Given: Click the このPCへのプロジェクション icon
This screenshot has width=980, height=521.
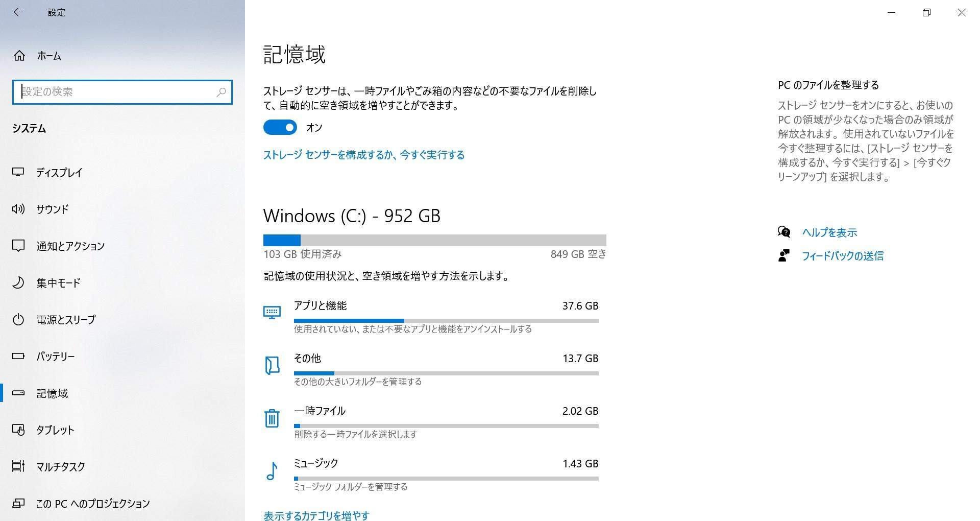Looking at the screenshot, I should (19, 503).
